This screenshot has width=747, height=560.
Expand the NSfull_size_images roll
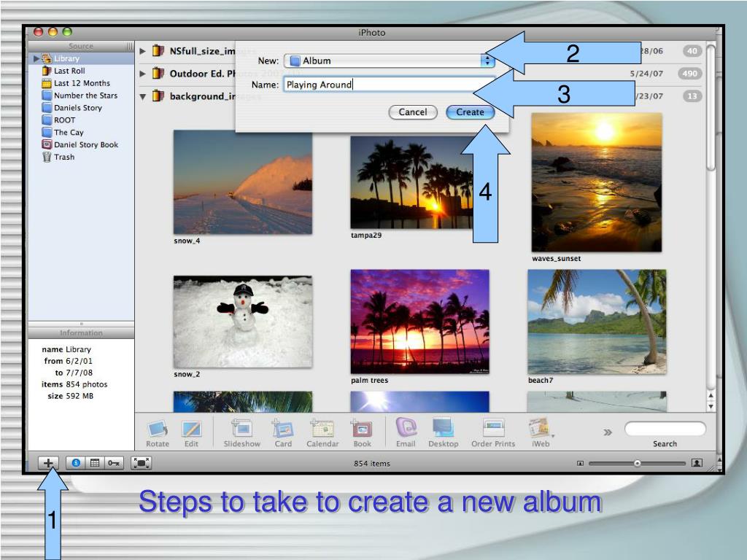[143, 52]
